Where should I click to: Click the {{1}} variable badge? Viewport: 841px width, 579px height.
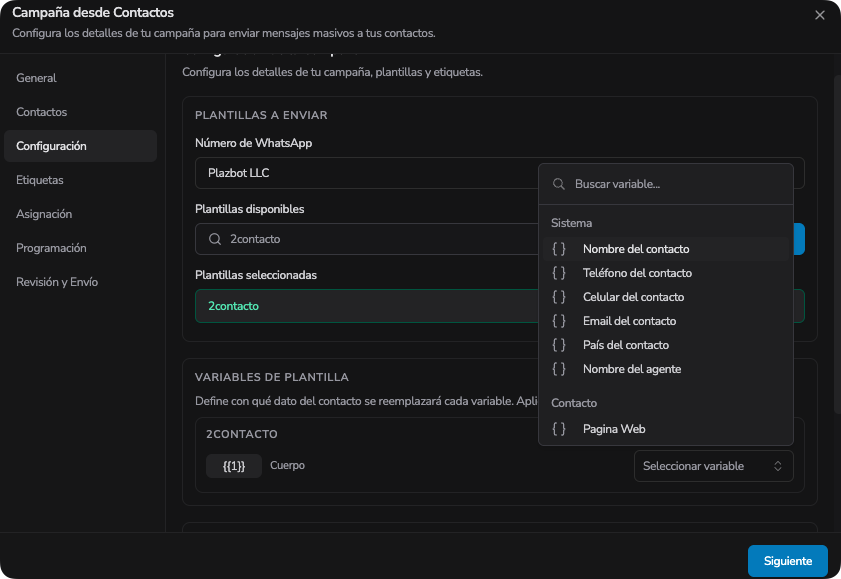(234, 466)
